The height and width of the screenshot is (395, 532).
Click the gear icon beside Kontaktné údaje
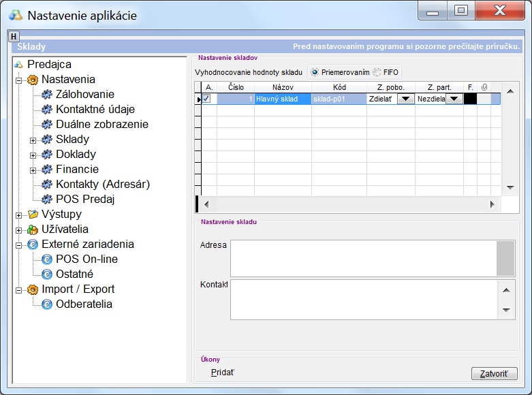coord(46,110)
